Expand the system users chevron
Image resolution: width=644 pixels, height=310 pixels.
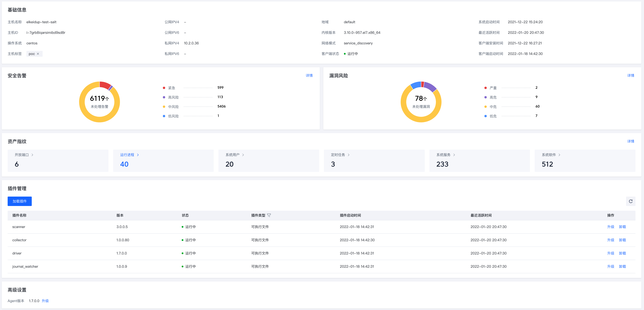(243, 155)
